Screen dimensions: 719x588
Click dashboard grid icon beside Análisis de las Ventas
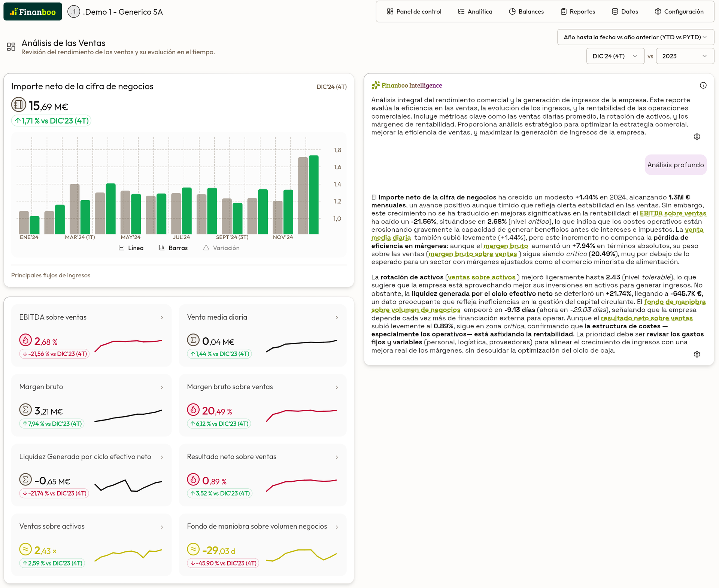click(x=11, y=46)
